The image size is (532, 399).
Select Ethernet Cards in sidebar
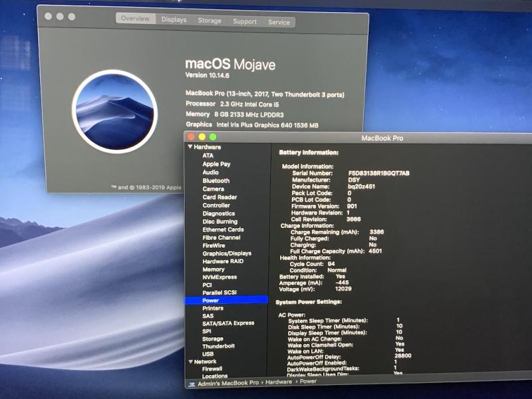tap(223, 229)
